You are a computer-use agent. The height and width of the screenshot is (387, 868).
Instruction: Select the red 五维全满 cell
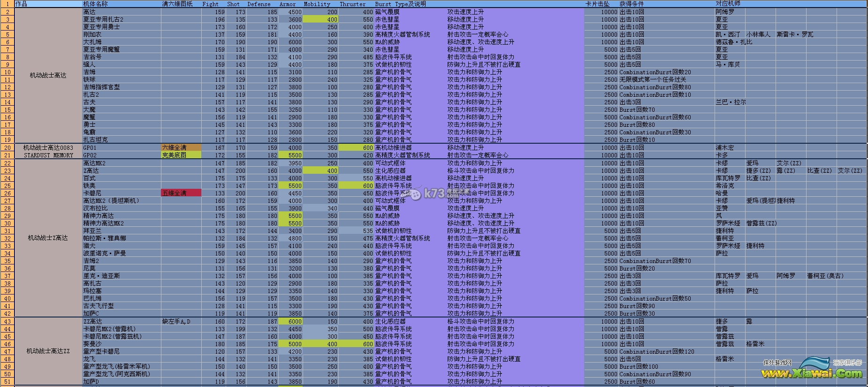point(181,193)
